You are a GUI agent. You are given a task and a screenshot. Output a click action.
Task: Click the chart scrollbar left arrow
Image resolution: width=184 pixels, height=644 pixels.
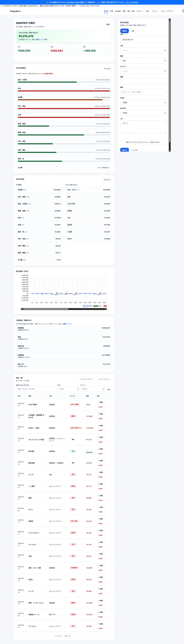pos(22,309)
